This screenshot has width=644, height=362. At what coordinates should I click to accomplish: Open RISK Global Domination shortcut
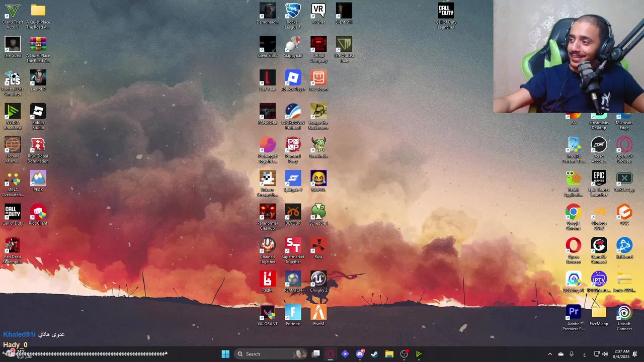point(38,150)
